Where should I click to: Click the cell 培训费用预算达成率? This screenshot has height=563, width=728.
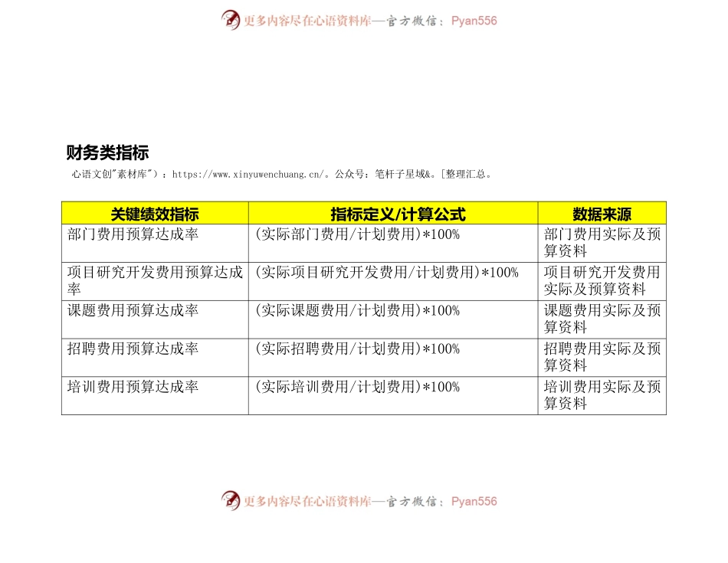point(155,395)
